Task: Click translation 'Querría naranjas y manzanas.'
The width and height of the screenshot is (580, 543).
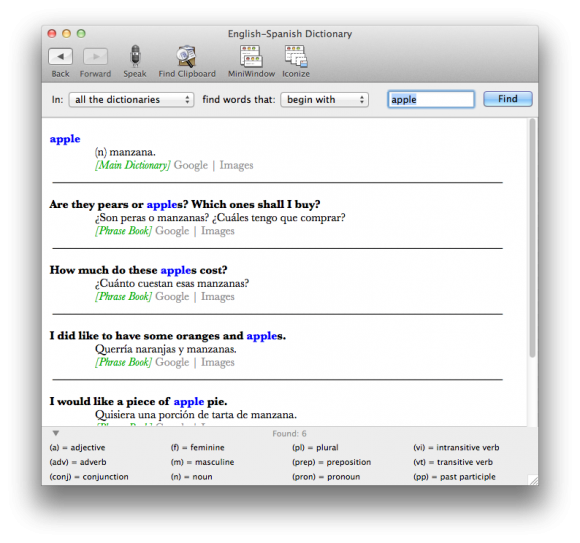Action: tap(166, 349)
